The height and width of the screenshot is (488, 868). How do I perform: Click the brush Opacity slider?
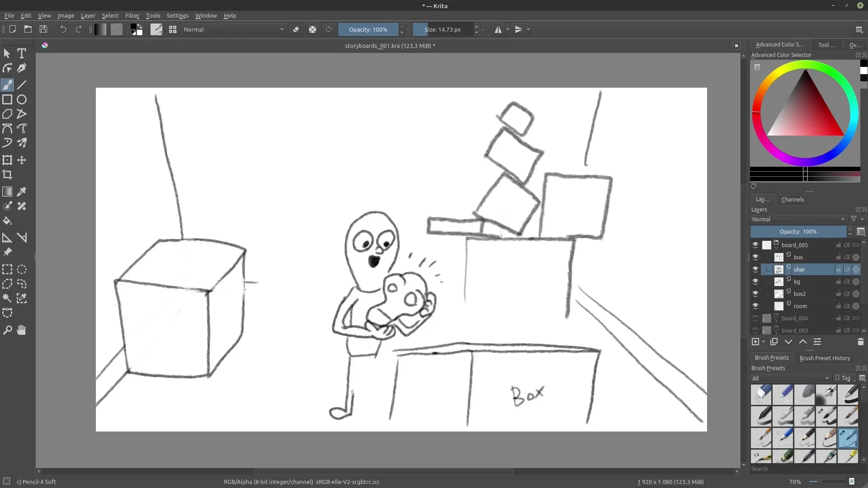(368, 30)
